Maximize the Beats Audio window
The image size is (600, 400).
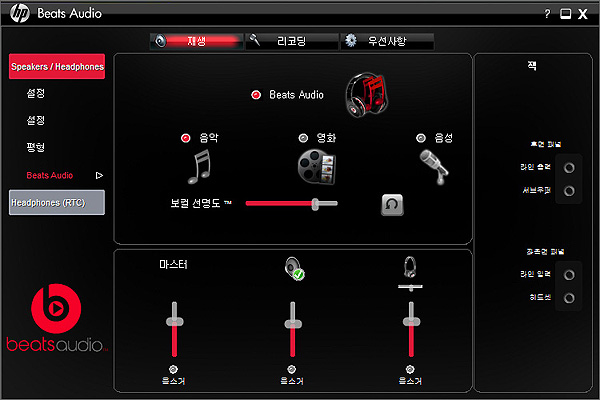coord(565,14)
